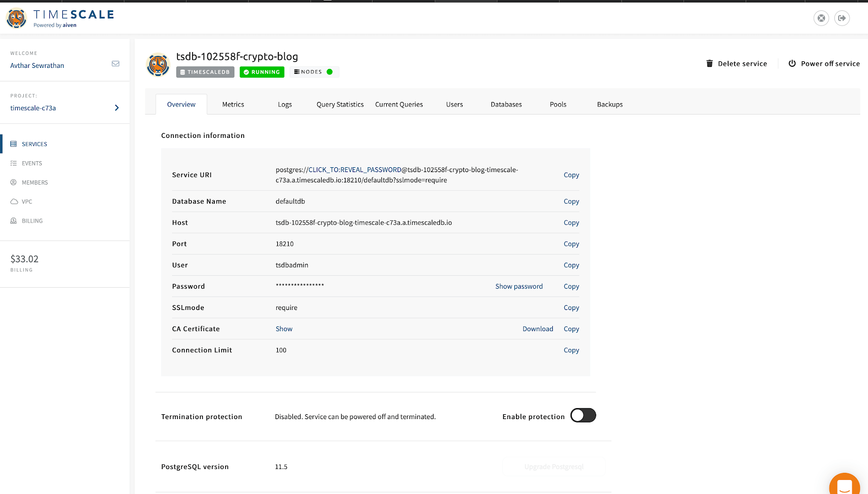Open Billing in the sidebar
This screenshot has height=494, width=868.
[x=32, y=221]
